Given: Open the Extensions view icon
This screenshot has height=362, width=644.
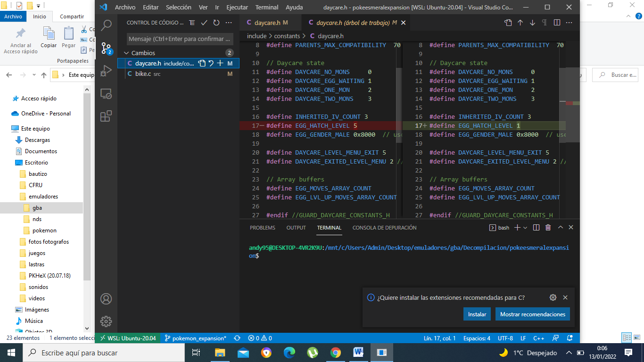Looking at the screenshot, I should [x=106, y=116].
